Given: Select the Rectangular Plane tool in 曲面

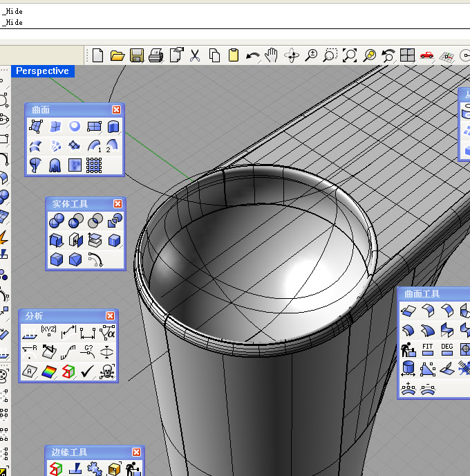Looking at the screenshot, I should 94,127.
